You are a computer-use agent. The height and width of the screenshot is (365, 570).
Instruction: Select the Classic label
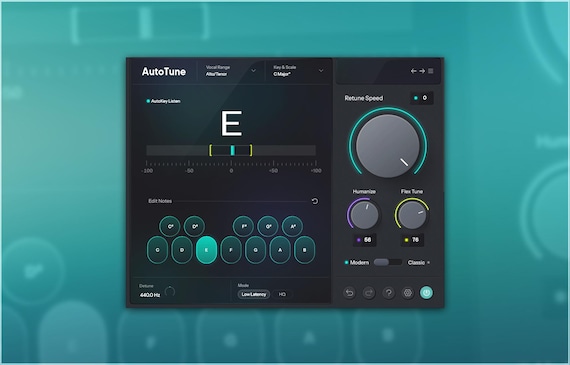pos(416,262)
